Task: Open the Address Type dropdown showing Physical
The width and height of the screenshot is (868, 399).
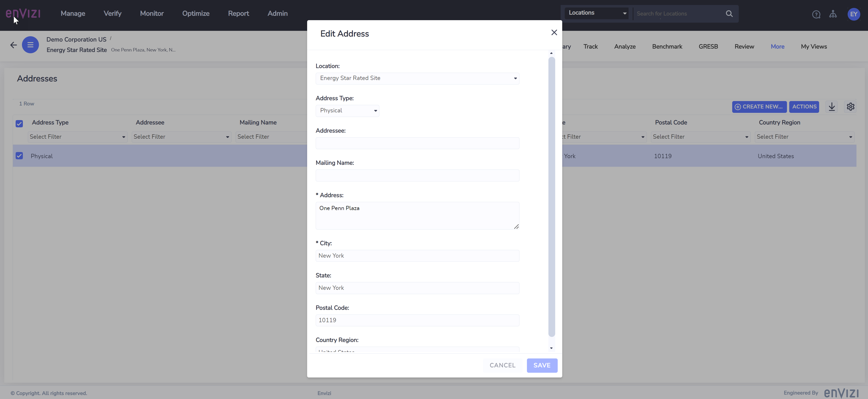Action: [347, 111]
